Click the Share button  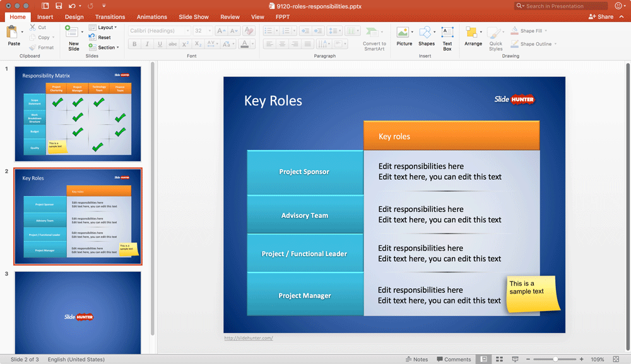[x=601, y=16]
